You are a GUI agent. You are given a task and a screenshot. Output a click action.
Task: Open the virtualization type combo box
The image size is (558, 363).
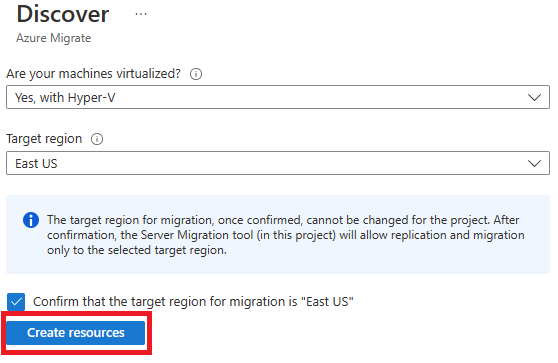(278, 97)
